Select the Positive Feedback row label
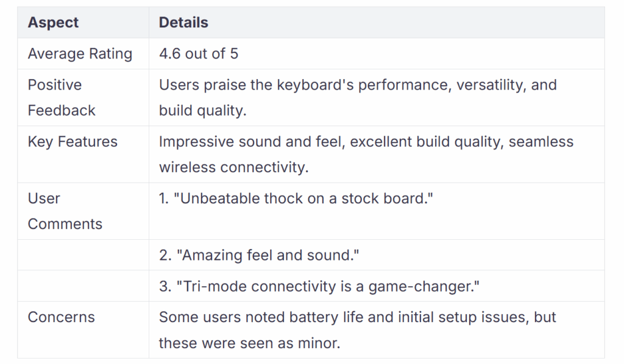This screenshot has height=364, width=624. pyautogui.click(x=62, y=98)
